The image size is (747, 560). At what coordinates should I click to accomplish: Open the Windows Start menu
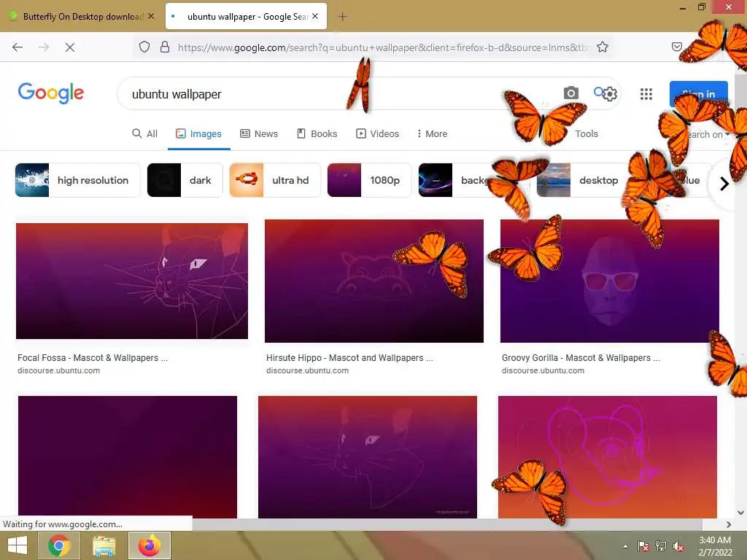18,545
